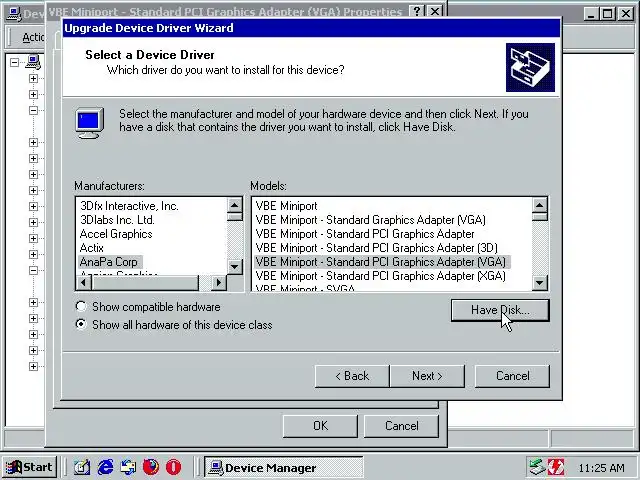Screen dimensions: 640x480
Task: Launch Firefox from quick launch
Action: click(151, 467)
